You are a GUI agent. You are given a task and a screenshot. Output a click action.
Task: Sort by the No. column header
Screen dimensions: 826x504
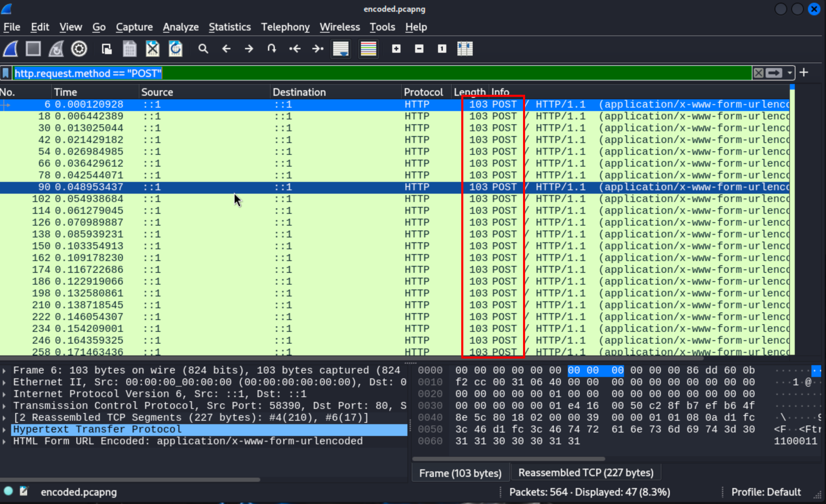coord(26,92)
